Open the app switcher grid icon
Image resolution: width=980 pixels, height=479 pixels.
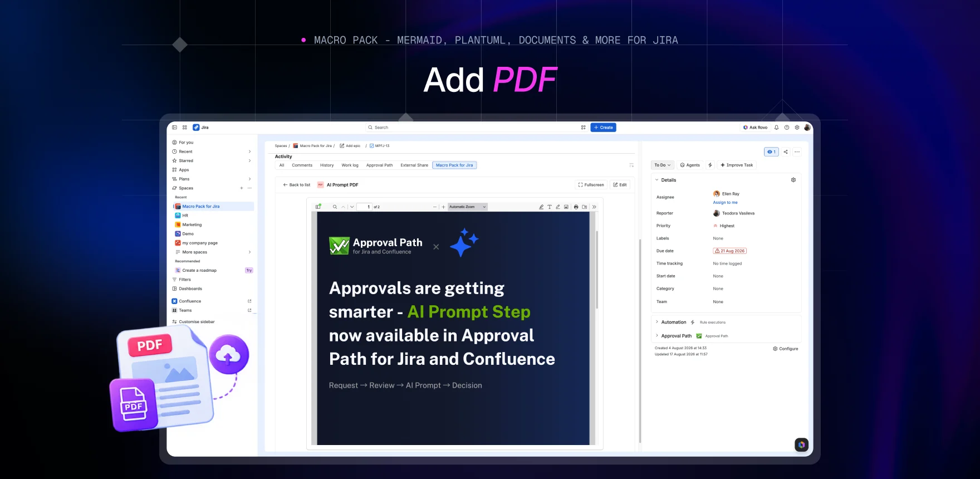(x=185, y=128)
